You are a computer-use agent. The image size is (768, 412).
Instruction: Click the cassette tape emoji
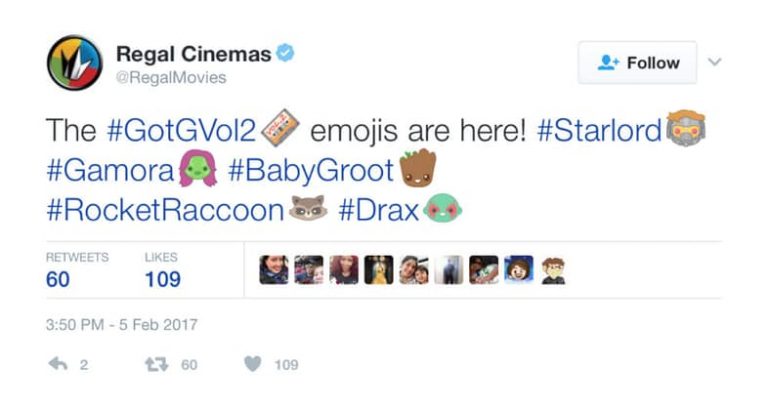[280, 128]
